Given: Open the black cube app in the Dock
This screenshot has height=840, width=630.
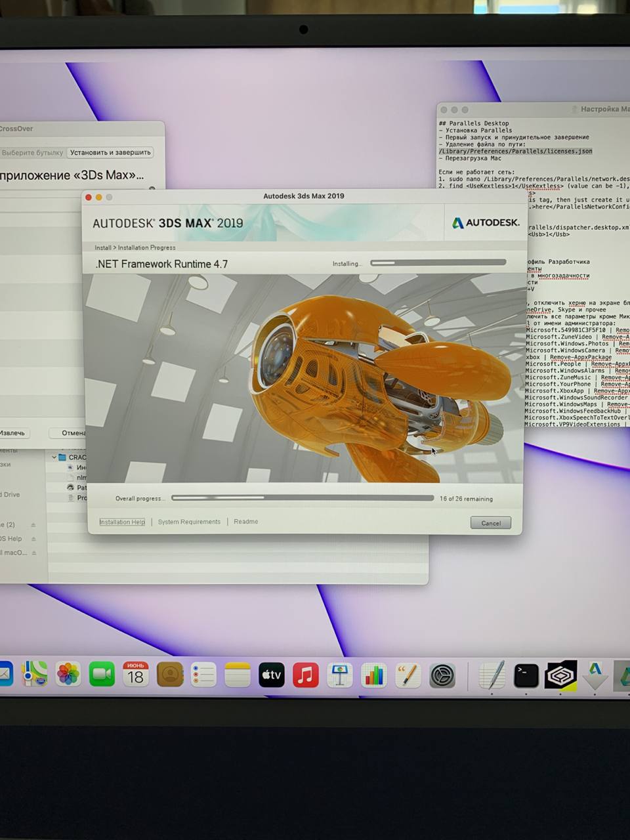Looking at the screenshot, I should pyautogui.click(x=560, y=675).
